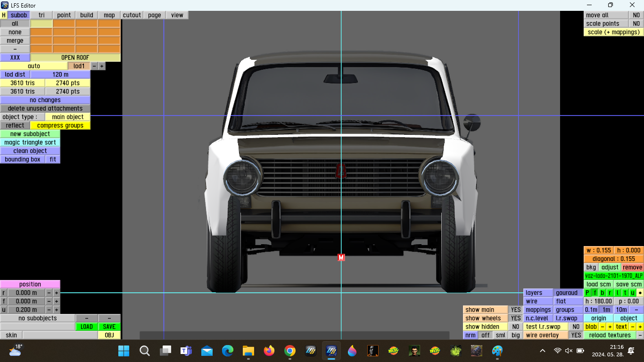Open Firefox from the taskbar
Screen dimensions: 644x362
pyautogui.click(x=269, y=351)
